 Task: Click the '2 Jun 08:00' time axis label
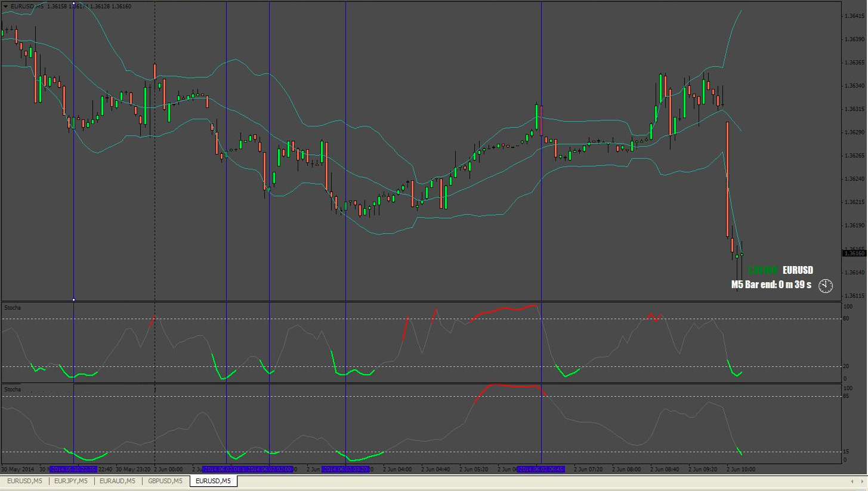pos(626,470)
